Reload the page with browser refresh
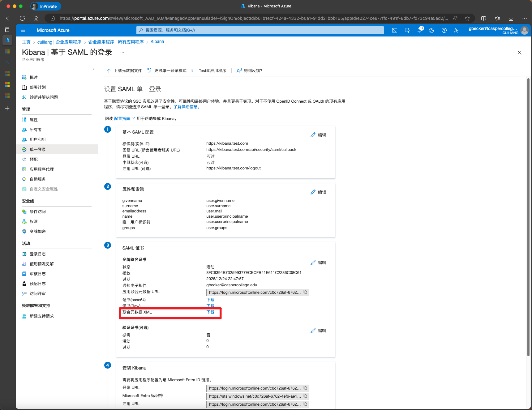Image resolution: width=532 pixels, height=410 pixels. click(x=22, y=18)
